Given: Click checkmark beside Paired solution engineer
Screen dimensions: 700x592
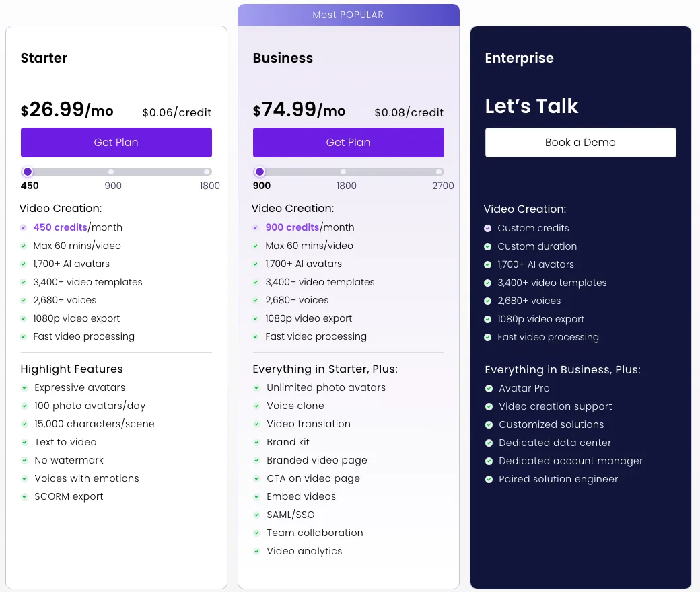Looking at the screenshot, I should coord(489,479).
